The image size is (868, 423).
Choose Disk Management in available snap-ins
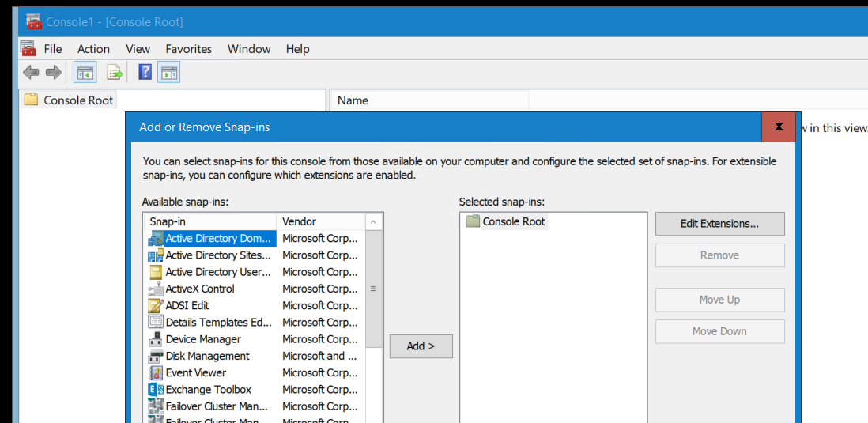(x=207, y=356)
